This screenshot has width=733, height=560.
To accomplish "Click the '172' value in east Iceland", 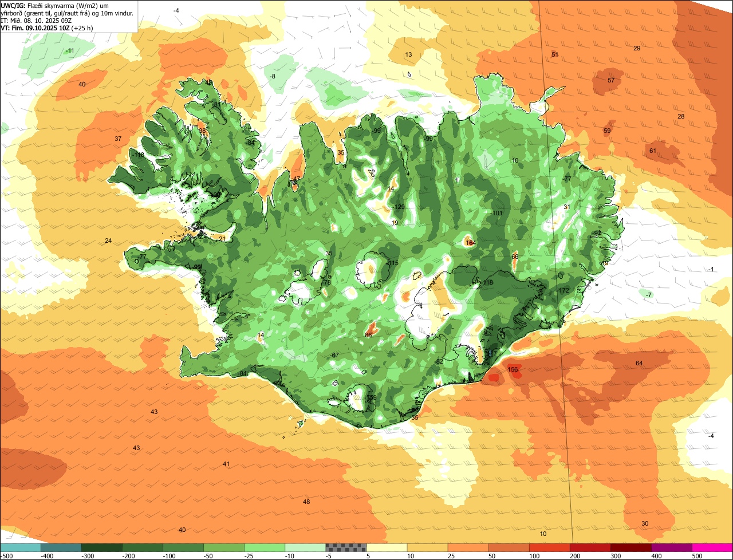I will 564,291.
